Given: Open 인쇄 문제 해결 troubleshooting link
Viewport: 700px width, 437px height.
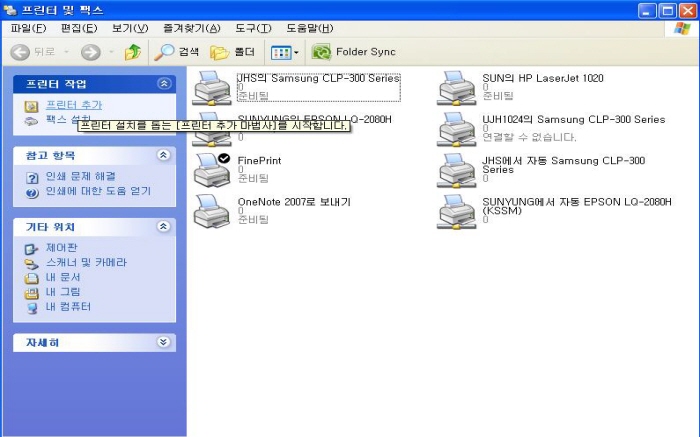Looking at the screenshot, I should pyautogui.click(x=81, y=176).
